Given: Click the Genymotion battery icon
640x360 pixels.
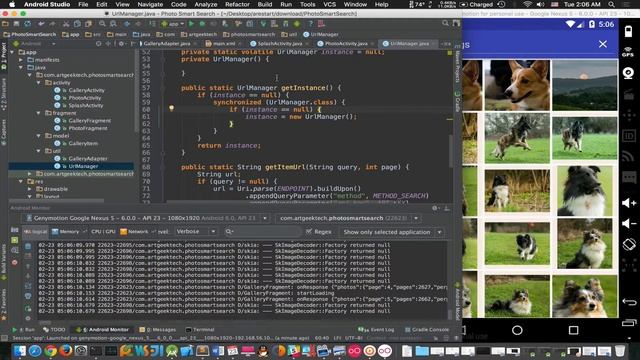Looking at the screenshot, I should pyautogui.click(x=628, y=31).
